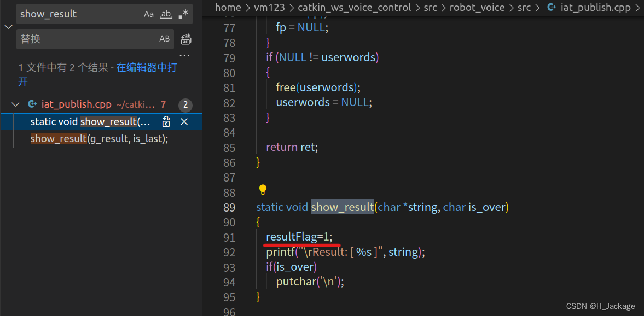Click the 1 文件中有 2 个结果 summary text
The height and width of the screenshot is (316, 644).
tap(63, 68)
